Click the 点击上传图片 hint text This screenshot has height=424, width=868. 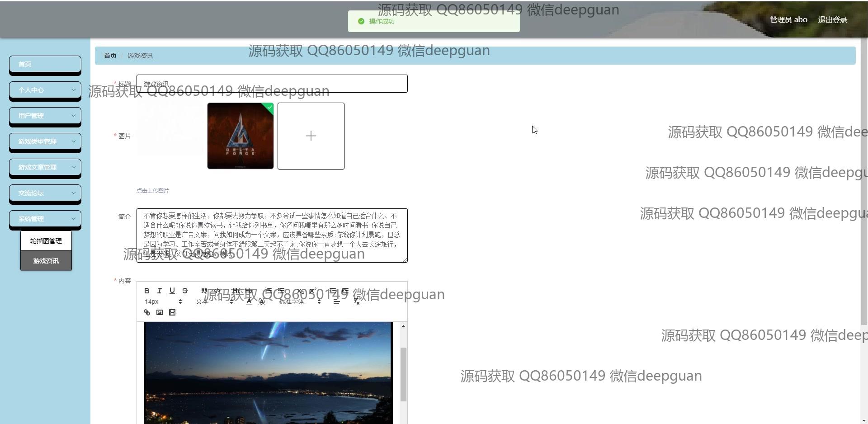pyautogui.click(x=153, y=191)
